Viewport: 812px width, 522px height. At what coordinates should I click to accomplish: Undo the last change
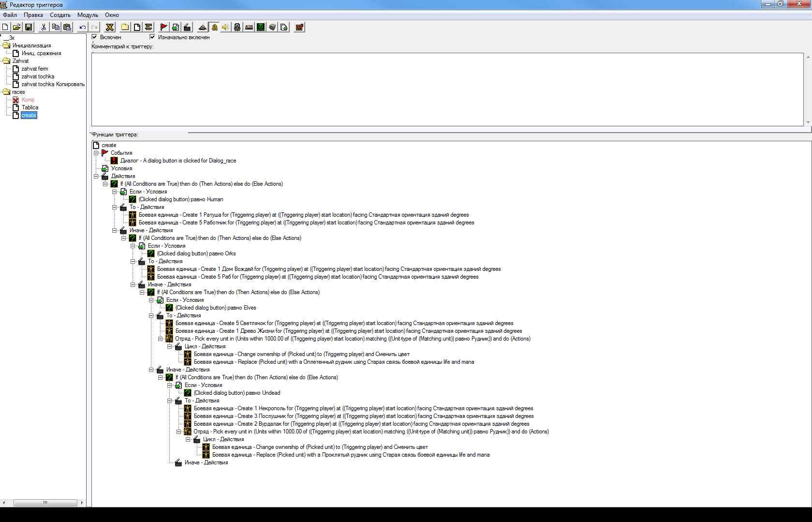[83, 27]
